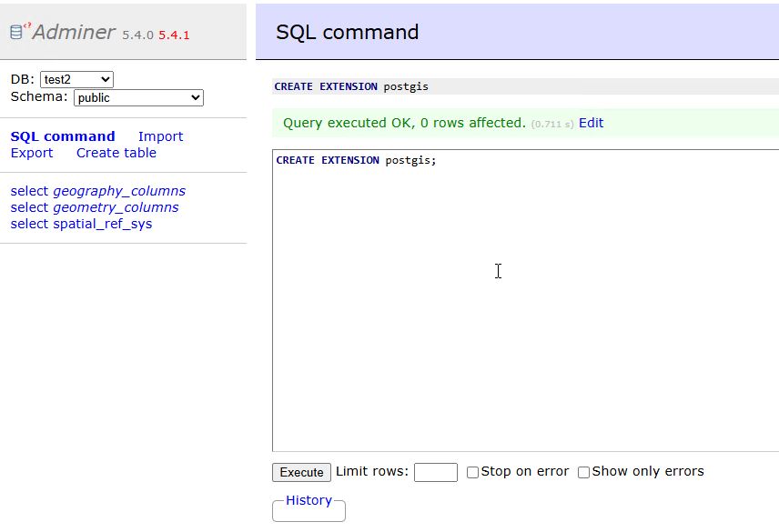Open the SQL command page link
Image resolution: width=779 pixels, height=532 pixels.
pyautogui.click(x=63, y=136)
